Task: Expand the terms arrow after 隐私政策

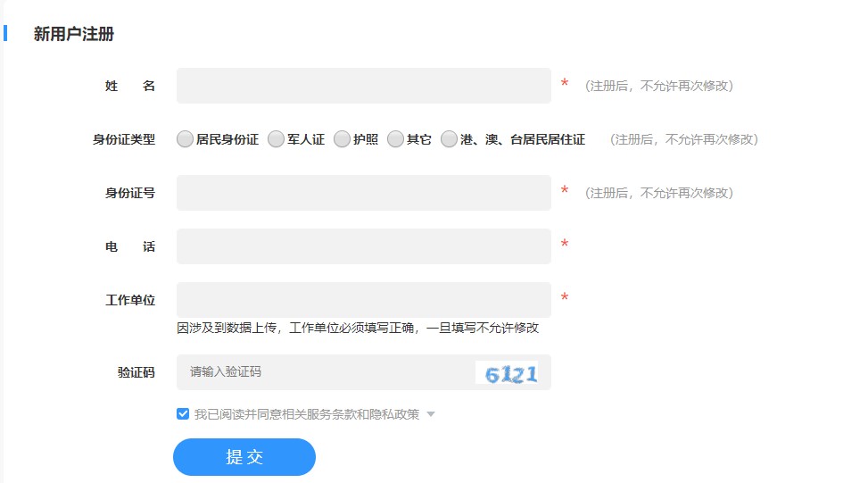Action: pyautogui.click(x=431, y=414)
